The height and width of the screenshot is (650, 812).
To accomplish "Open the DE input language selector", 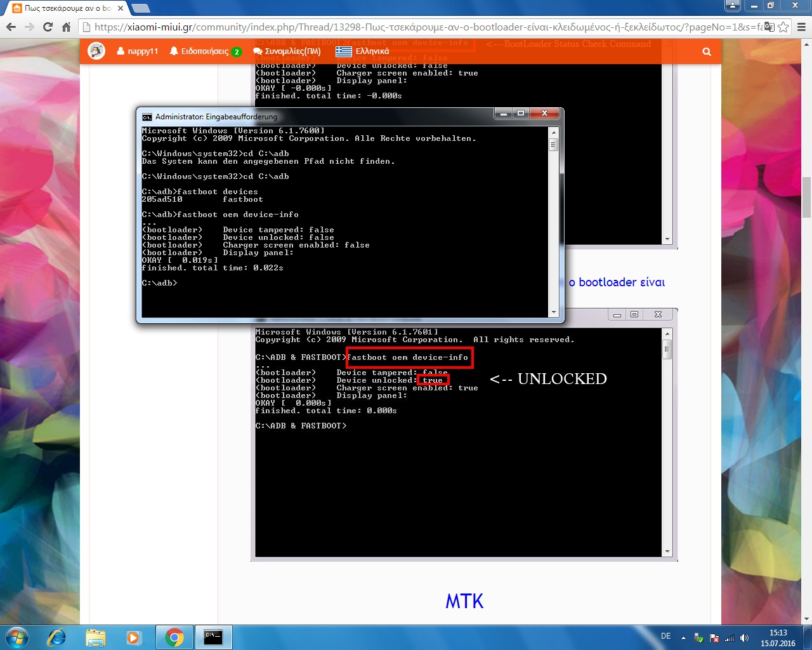I will pos(665,636).
